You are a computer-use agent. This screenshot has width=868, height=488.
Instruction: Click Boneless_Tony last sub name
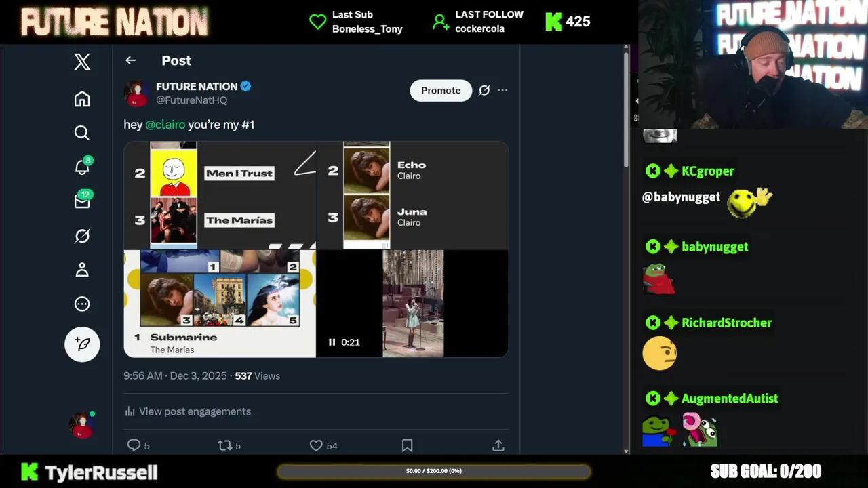pyautogui.click(x=367, y=29)
